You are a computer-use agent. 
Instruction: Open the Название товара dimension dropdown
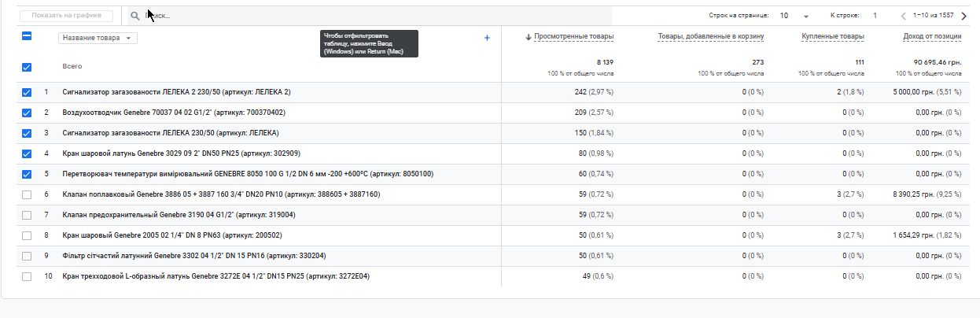point(98,38)
